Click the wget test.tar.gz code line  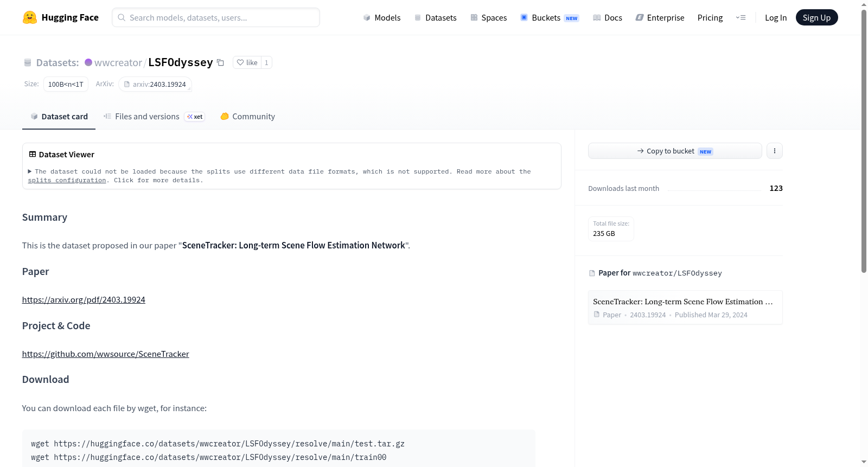218,444
